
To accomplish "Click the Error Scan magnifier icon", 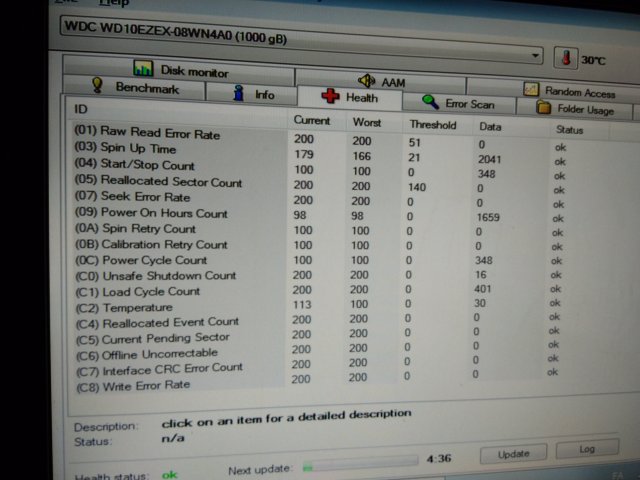I will pos(431,101).
